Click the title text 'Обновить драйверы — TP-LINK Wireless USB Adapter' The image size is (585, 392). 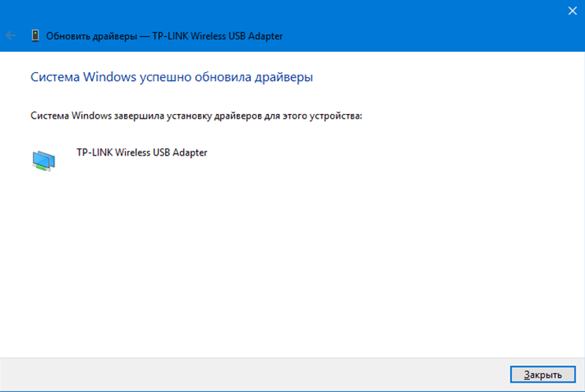point(164,36)
